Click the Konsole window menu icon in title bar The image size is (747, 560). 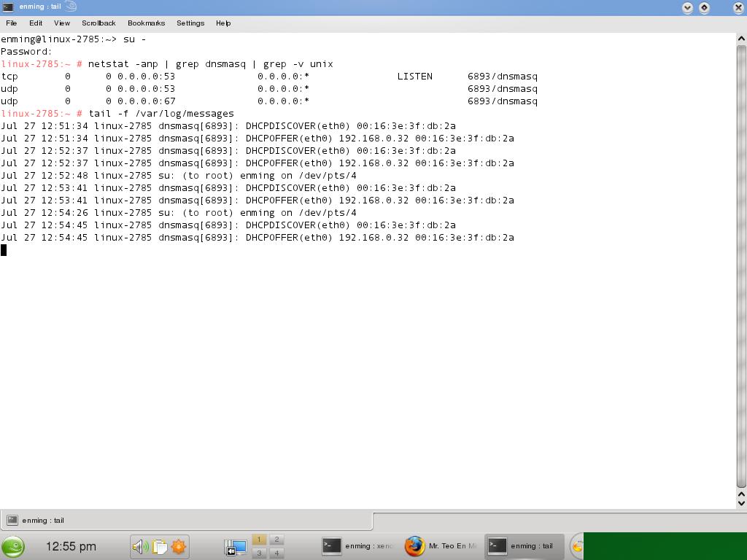[x=8, y=7]
